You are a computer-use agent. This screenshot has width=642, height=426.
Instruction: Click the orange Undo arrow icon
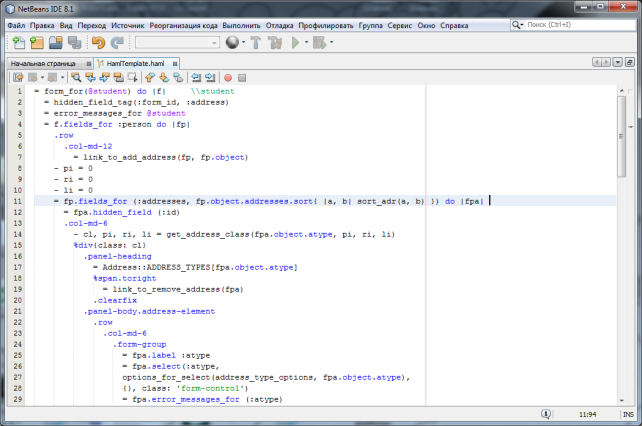98,43
